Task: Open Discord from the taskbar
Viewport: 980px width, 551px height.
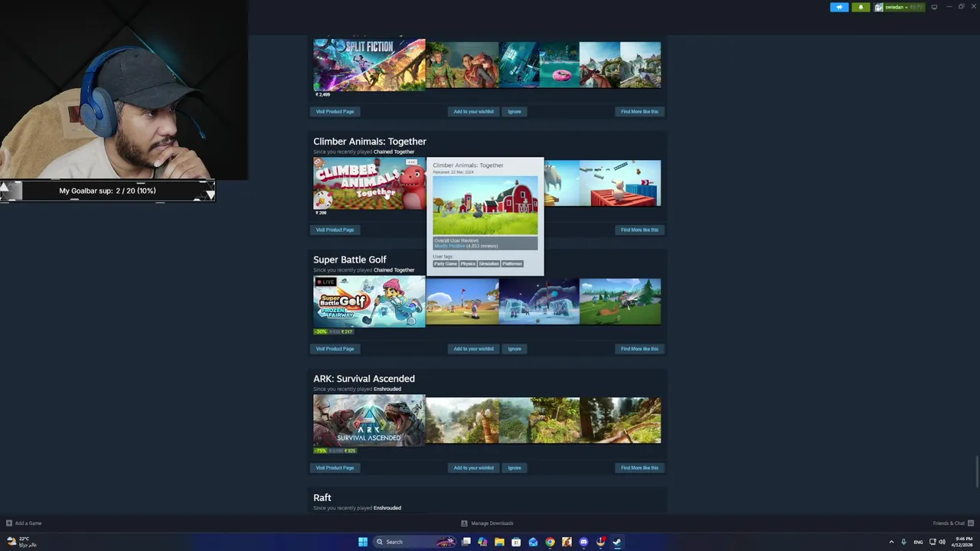Action: pos(583,542)
